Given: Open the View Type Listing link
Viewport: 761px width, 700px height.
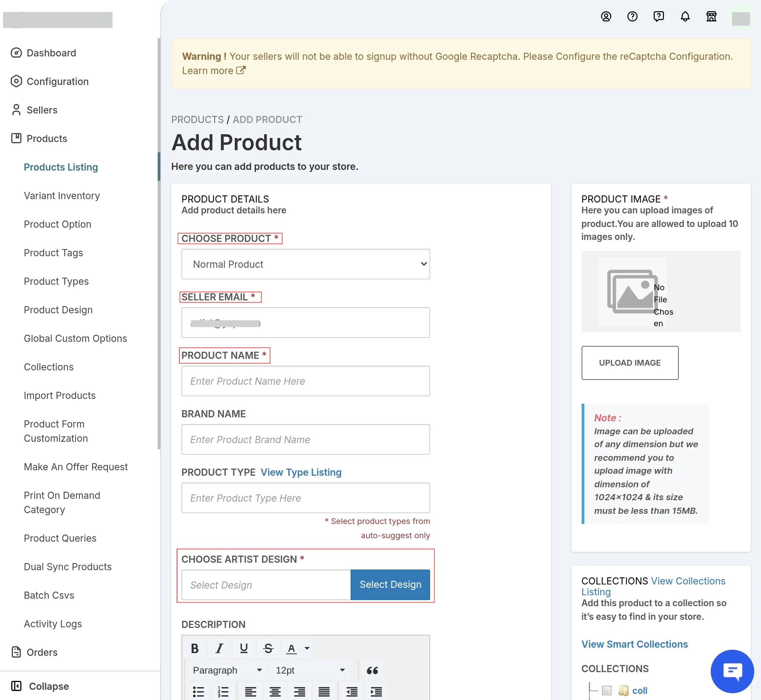Looking at the screenshot, I should (301, 472).
